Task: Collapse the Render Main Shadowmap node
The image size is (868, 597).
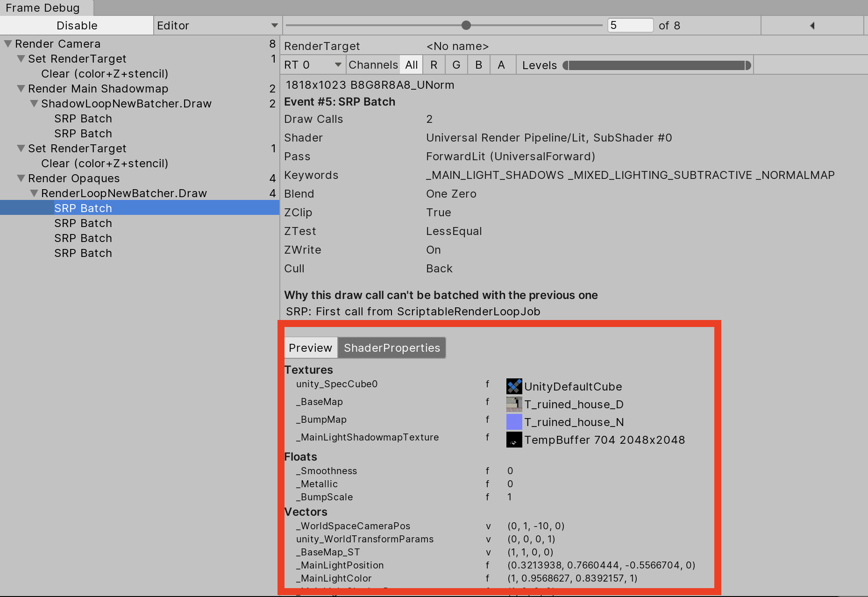Action: (x=21, y=89)
